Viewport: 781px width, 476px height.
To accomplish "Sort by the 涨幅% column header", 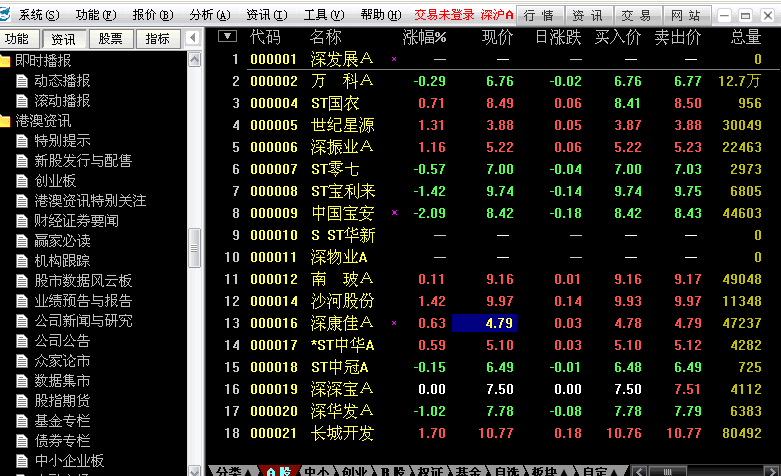I will pos(424,37).
